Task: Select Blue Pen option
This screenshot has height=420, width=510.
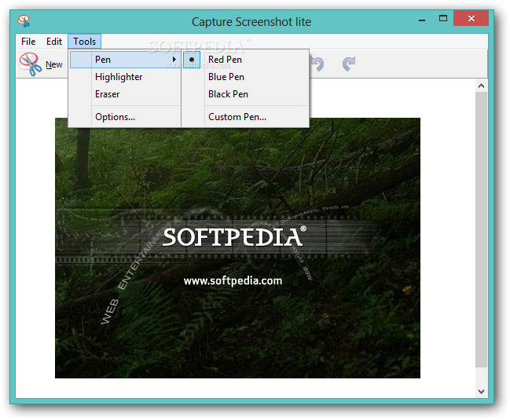Action: tap(245, 77)
